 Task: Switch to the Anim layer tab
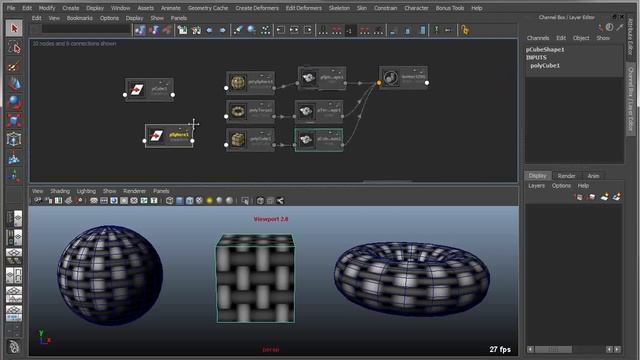tap(593, 176)
